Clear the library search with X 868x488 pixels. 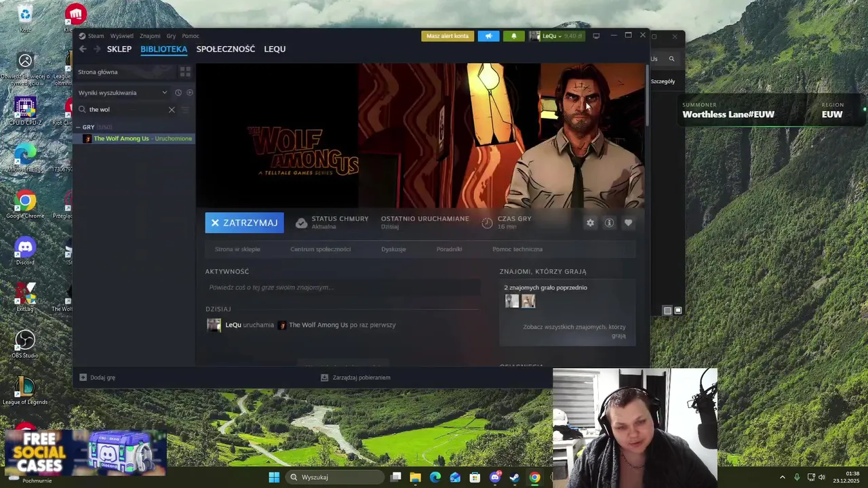click(172, 109)
